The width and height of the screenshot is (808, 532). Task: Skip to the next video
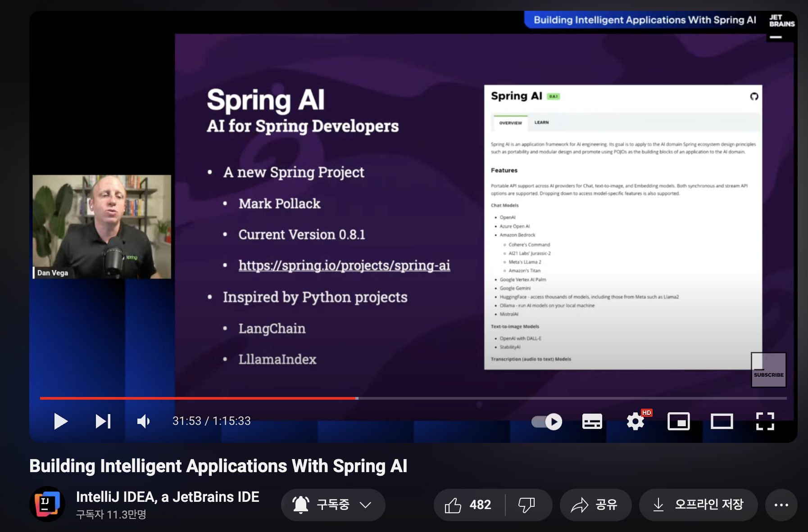click(103, 421)
